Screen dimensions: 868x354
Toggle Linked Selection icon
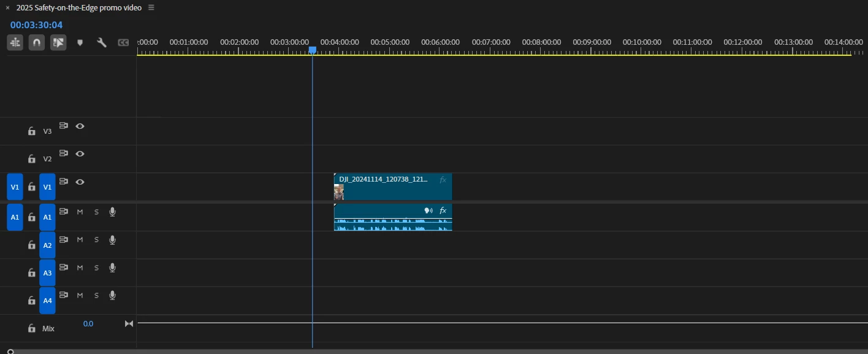tap(58, 42)
